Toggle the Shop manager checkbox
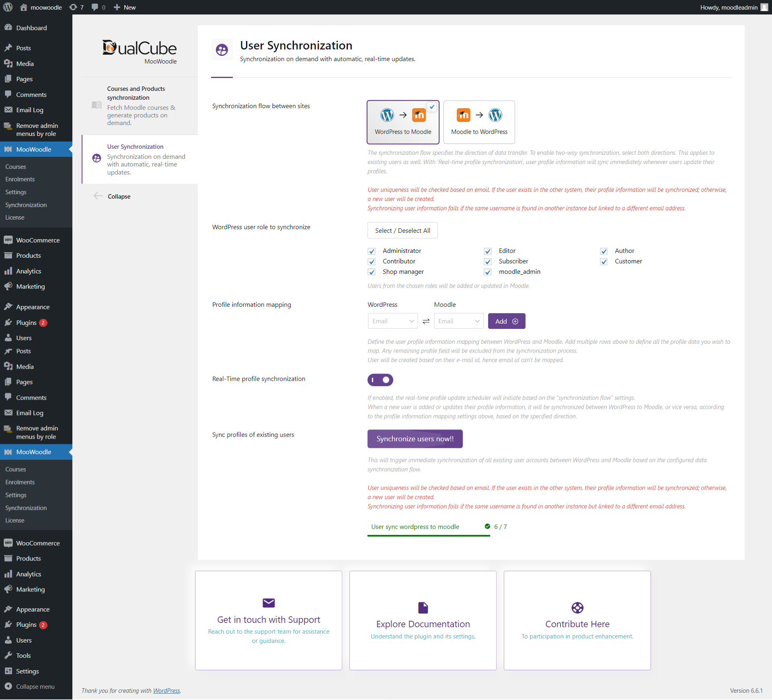 372,272
